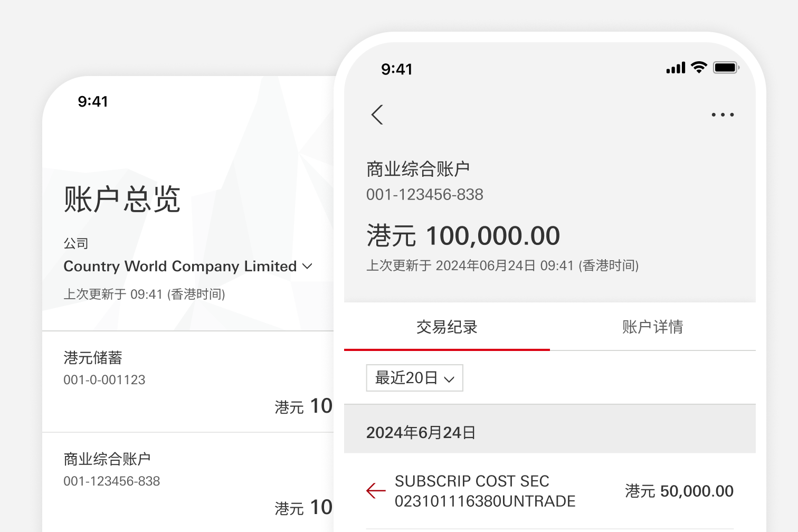Switch to the 账户详情 tab
Screen dimensions: 798x532
pyautogui.click(x=652, y=327)
